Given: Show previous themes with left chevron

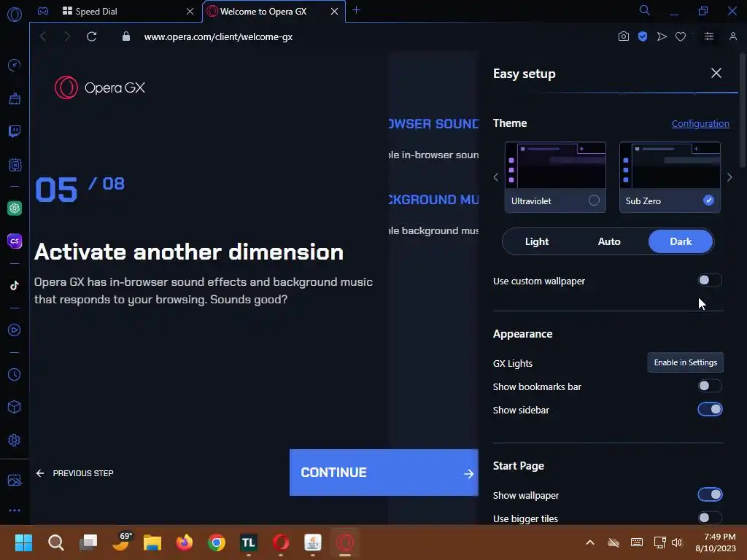Looking at the screenshot, I should (x=496, y=177).
